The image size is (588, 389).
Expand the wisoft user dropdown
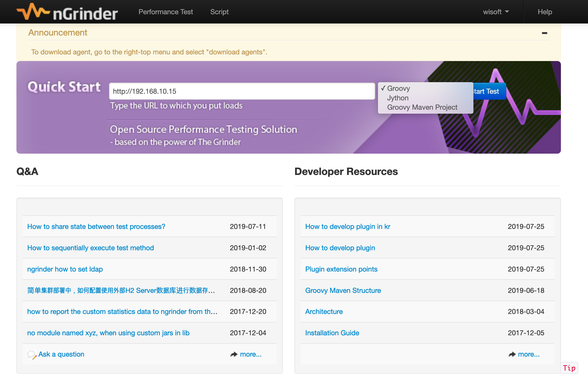click(x=496, y=12)
